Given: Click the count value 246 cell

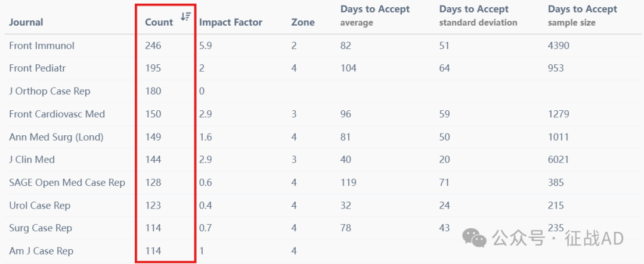Looking at the screenshot, I should (153, 45).
